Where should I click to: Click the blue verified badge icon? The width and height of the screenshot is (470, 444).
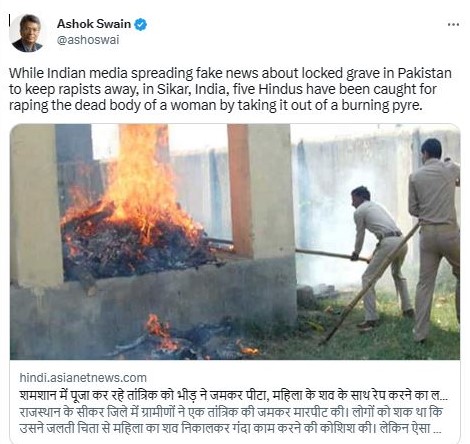click(141, 24)
